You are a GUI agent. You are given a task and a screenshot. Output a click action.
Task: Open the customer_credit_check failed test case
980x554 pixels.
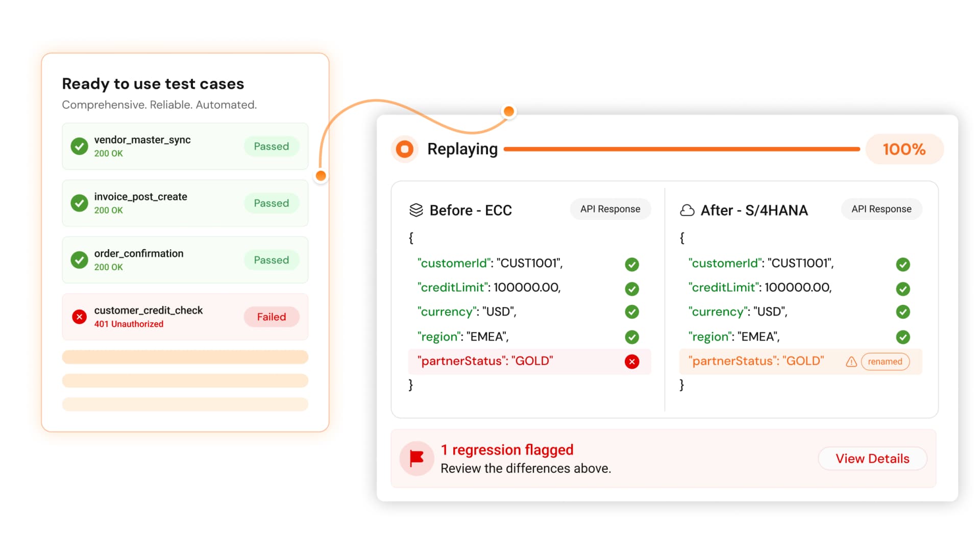tap(185, 317)
